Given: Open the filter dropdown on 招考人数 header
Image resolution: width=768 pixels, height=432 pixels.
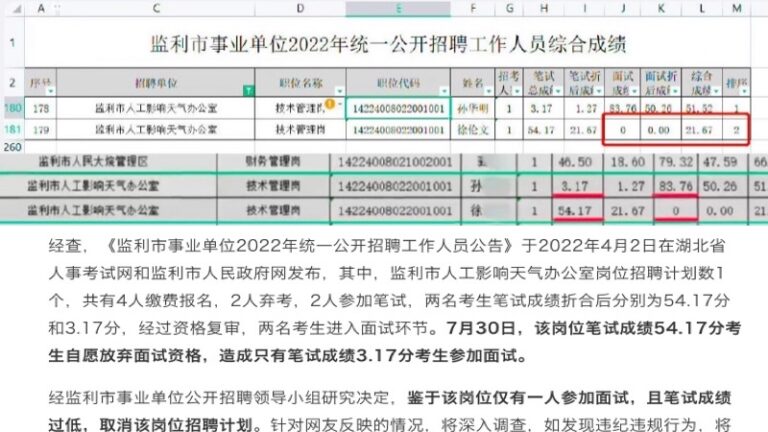Looking at the screenshot, I should coord(517,91).
